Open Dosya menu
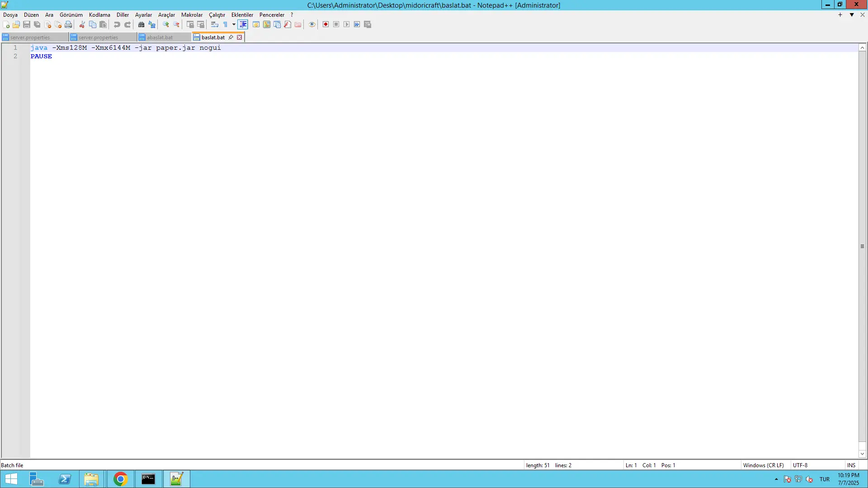The image size is (868, 488). 10,15
